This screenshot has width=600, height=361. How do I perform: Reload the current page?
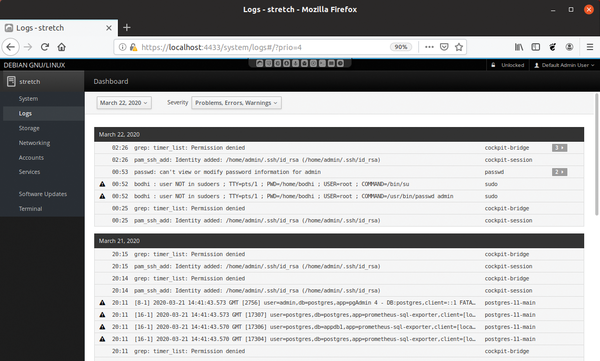(x=45, y=47)
